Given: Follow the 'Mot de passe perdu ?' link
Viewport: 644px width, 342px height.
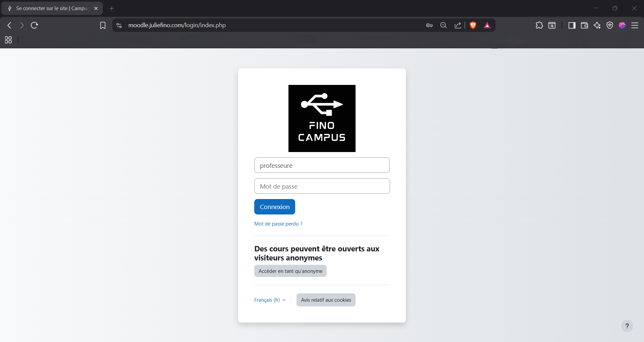Looking at the screenshot, I should 278,224.
